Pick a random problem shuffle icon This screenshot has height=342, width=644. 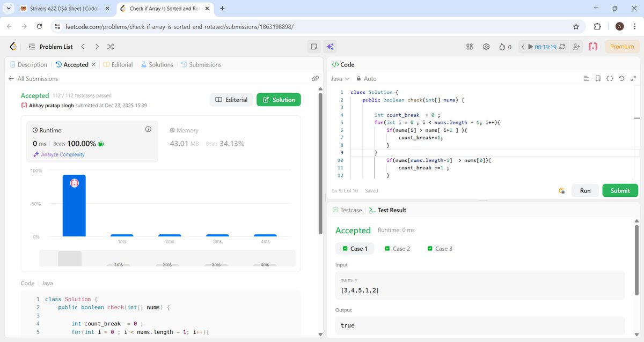(111, 47)
